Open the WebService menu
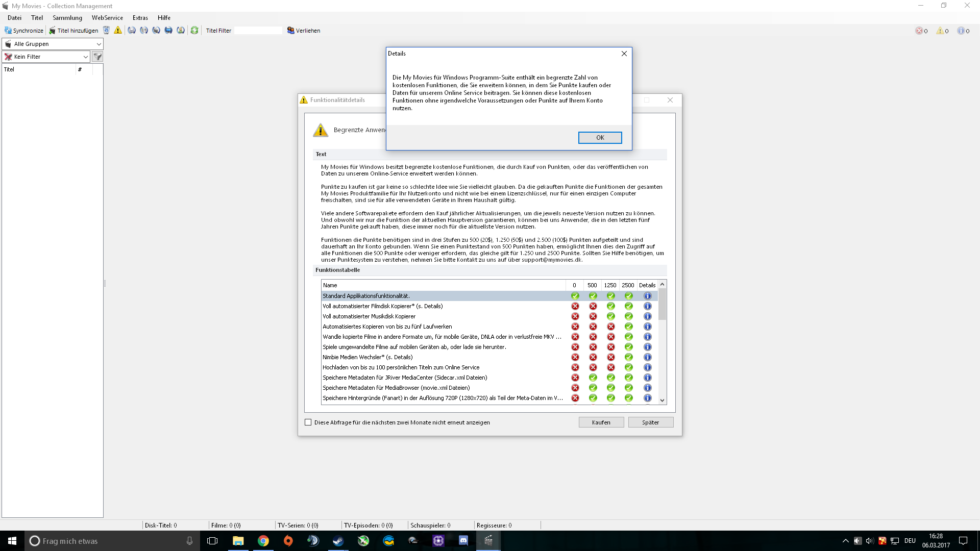The height and width of the screenshot is (551, 980). pos(107,18)
